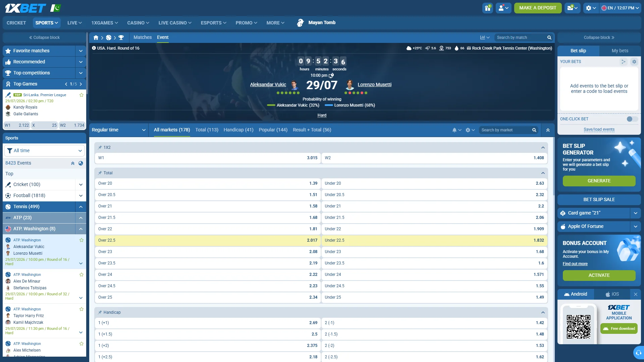This screenshot has height=362, width=644.
Task: Open the ESPORTS menu
Action: (x=213, y=23)
